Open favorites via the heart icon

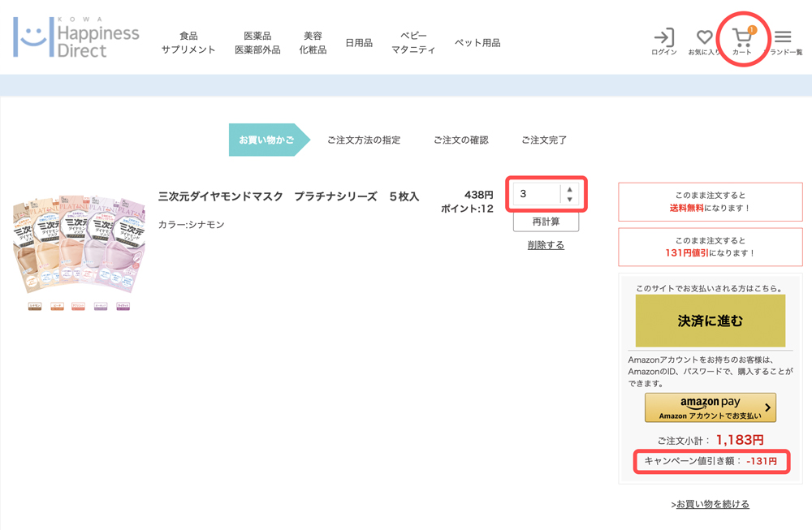704,41
